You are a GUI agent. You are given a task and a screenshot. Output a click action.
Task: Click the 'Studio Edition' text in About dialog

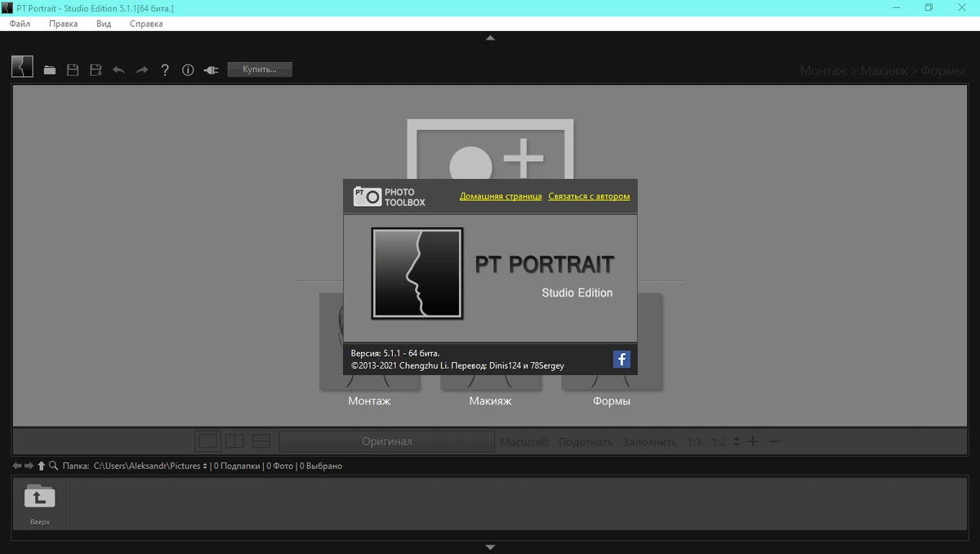[x=577, y=293]
